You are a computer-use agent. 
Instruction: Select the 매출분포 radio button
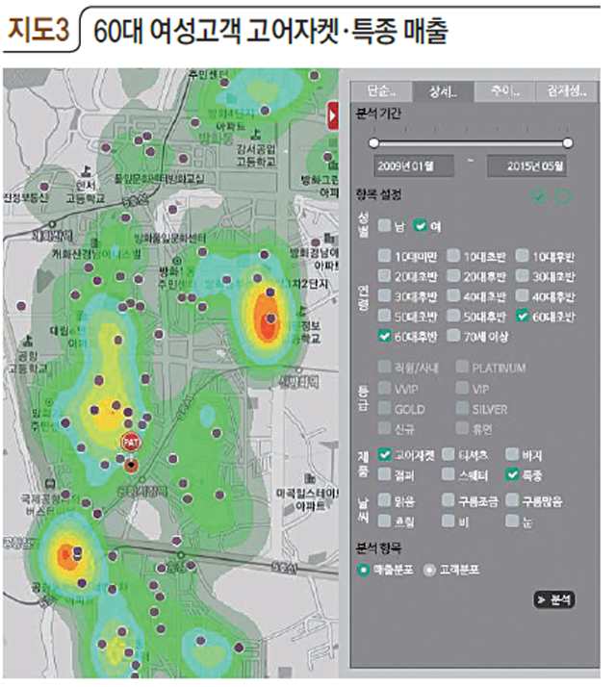click(x=363, y=570)
